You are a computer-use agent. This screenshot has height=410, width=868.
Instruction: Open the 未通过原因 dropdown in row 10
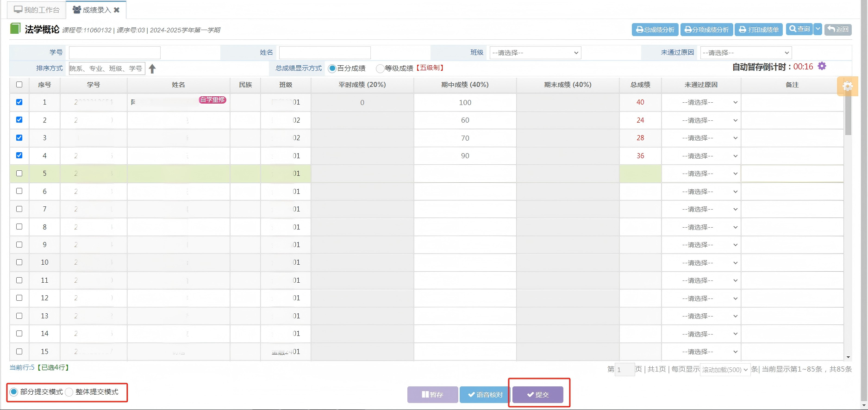pyautogui.click(x=701, y=263)
